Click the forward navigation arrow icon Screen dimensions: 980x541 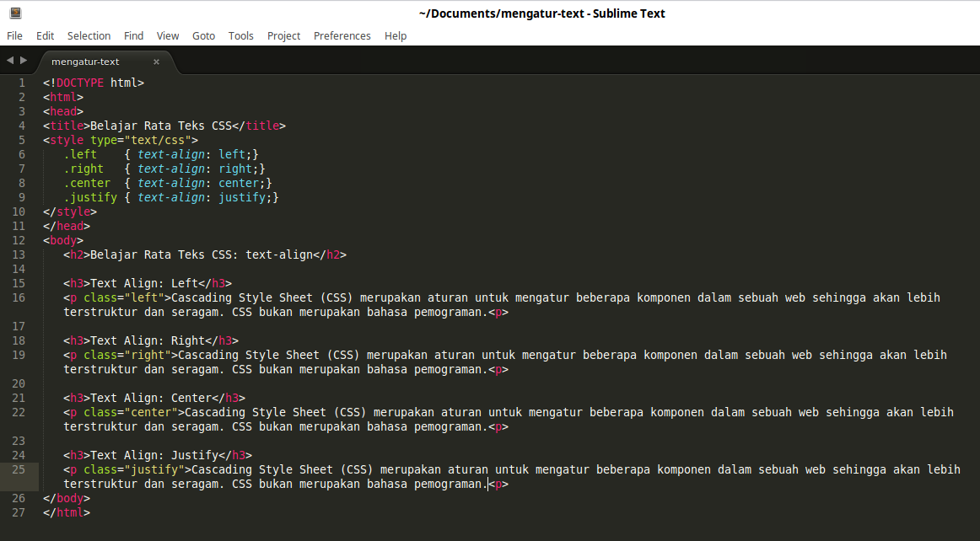(22, 60)
